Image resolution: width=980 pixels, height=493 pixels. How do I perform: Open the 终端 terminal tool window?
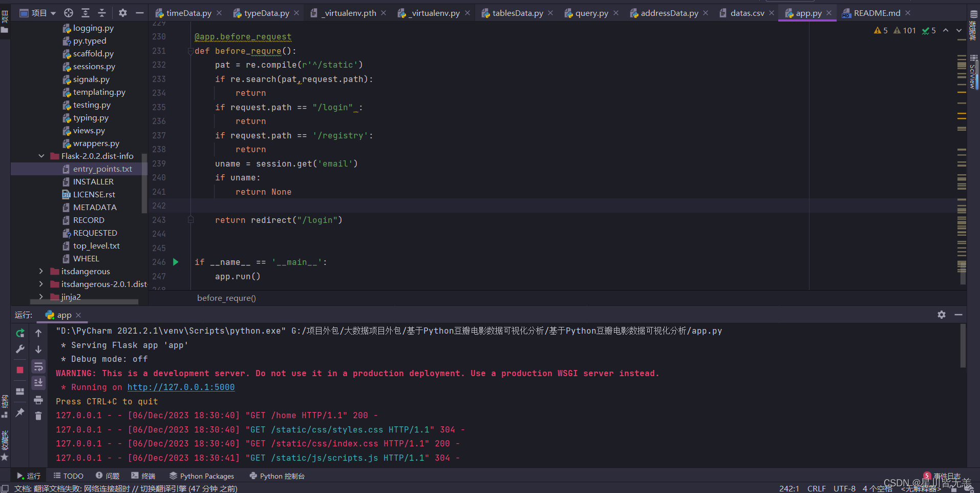[143, 476]
